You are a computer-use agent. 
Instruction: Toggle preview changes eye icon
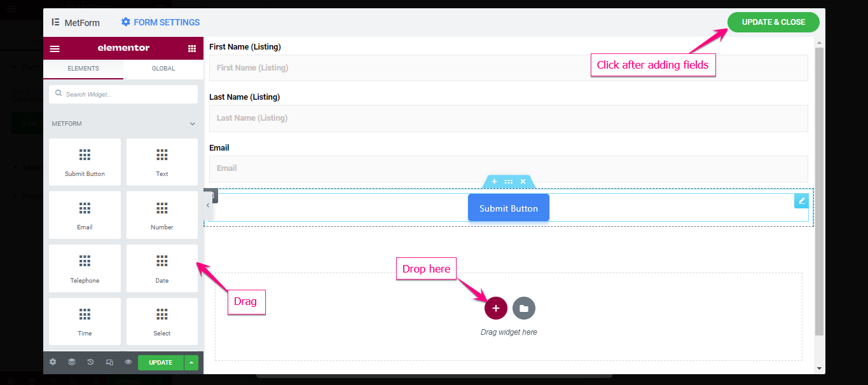pos(128,362)
